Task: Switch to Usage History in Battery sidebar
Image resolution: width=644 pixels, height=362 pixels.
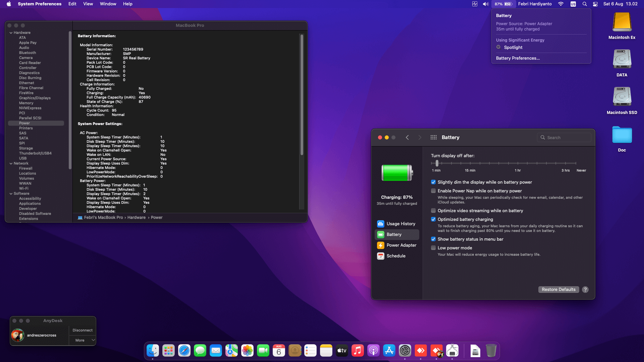Action: 397,224
